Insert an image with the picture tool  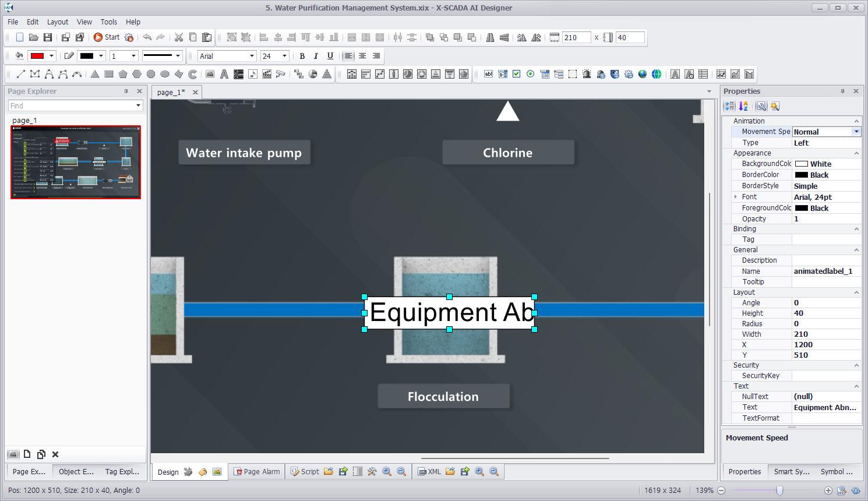210,74
